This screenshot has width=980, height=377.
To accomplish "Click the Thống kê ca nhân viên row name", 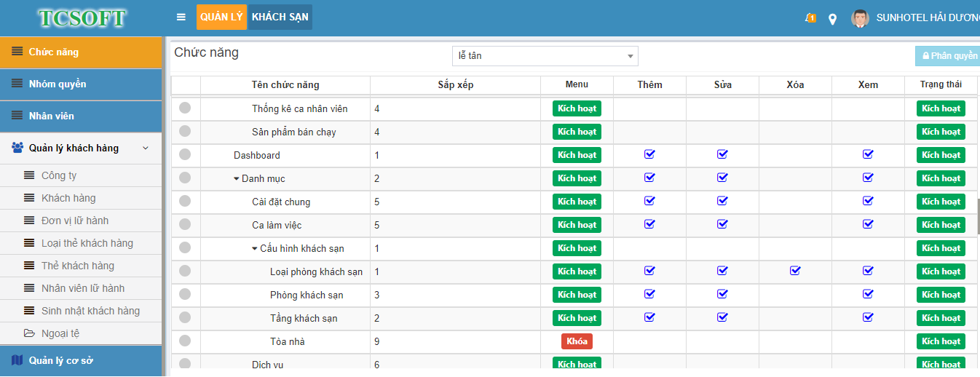I will 300,108.
